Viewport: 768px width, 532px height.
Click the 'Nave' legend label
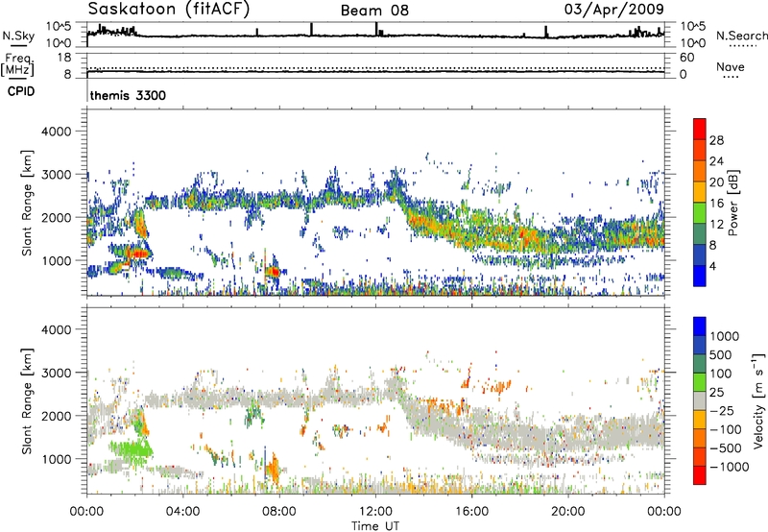coord(730,66)
